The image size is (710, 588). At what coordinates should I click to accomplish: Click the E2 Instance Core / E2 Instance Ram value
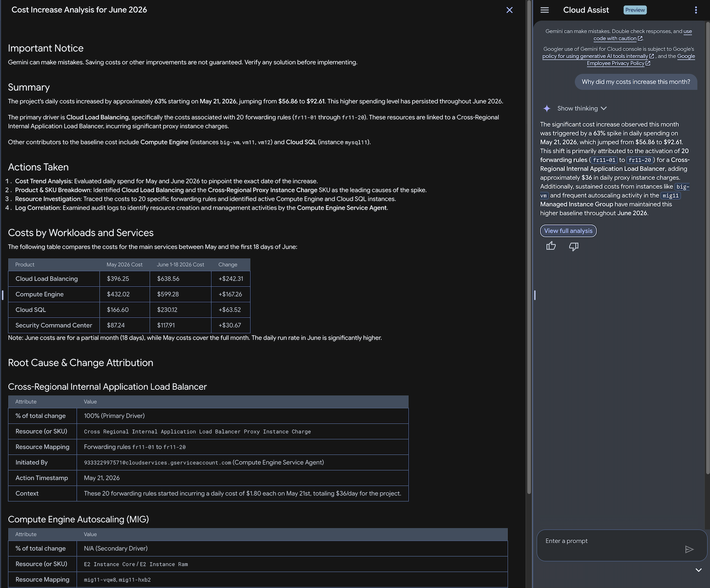coord(136,564)
